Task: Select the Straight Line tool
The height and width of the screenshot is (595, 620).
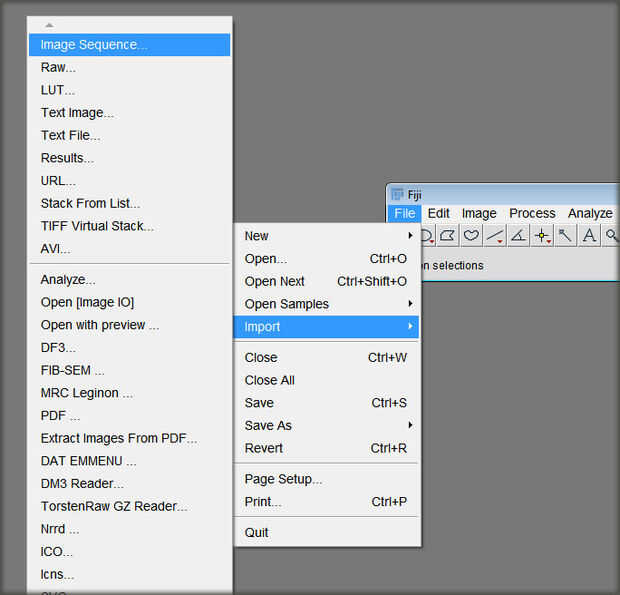Action: pos(495,236)
